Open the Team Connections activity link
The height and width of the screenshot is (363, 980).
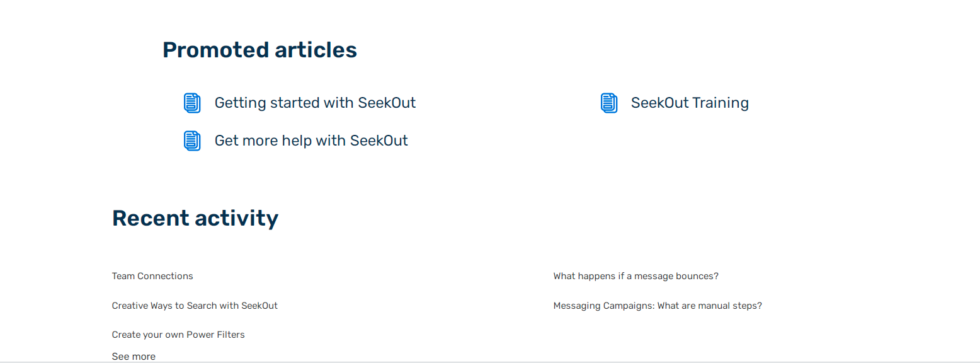click(152, 276)
